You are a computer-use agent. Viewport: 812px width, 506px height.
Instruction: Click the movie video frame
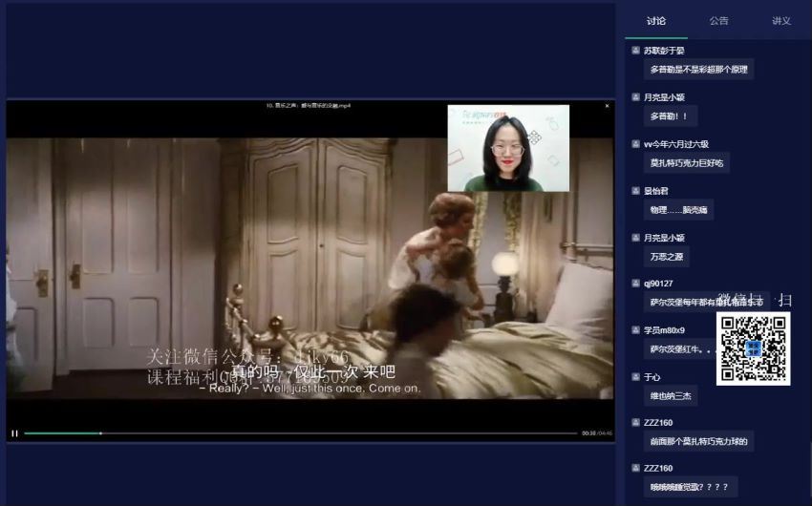click(x=310, y=268)
